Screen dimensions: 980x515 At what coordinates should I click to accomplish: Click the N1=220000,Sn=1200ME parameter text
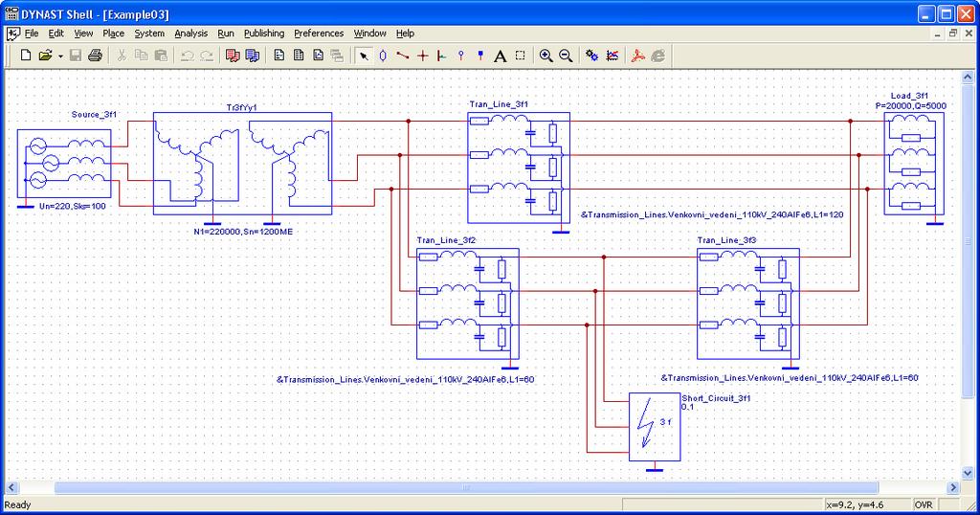(x=243, y=232)
